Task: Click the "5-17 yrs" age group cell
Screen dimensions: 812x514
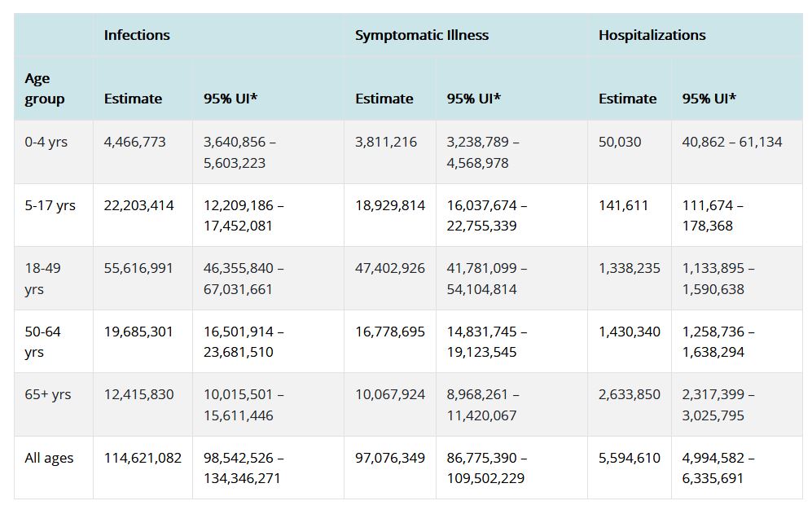Action: pyautogui.click(x=50, y=205)
